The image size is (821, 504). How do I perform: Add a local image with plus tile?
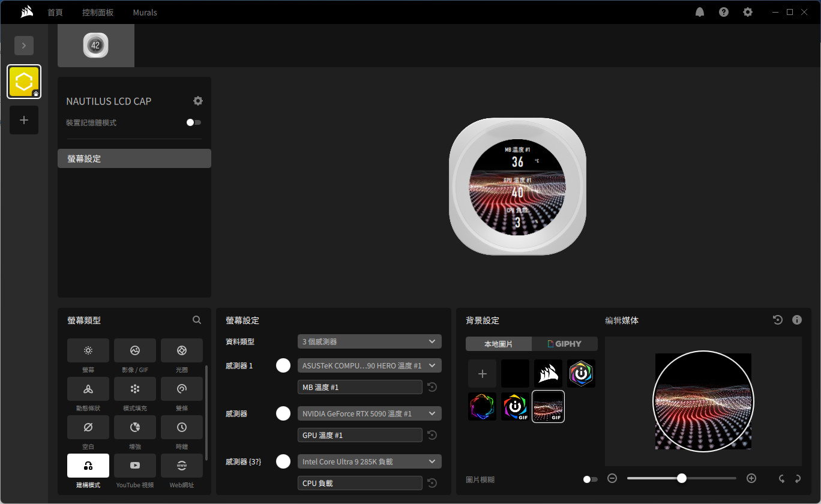click(x=483, y=374)
